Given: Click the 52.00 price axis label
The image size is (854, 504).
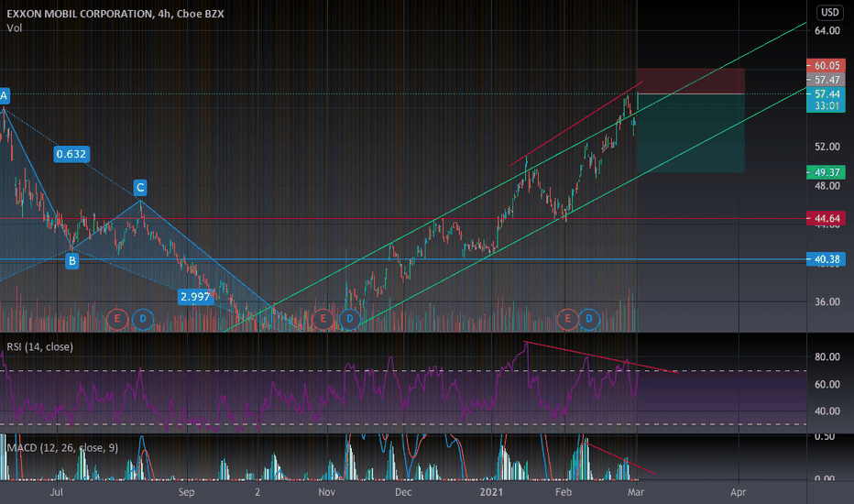Looking at the screenshot, I should coord(827,147).
